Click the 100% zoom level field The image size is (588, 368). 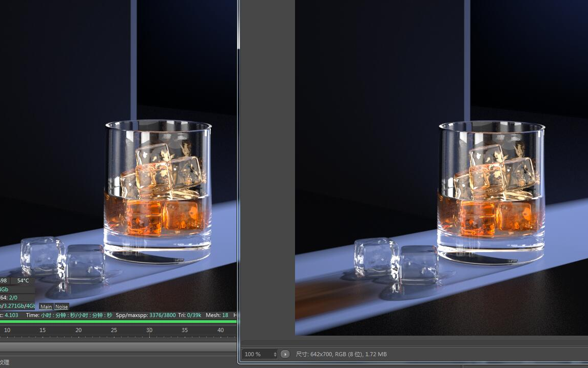click(254, 354)
